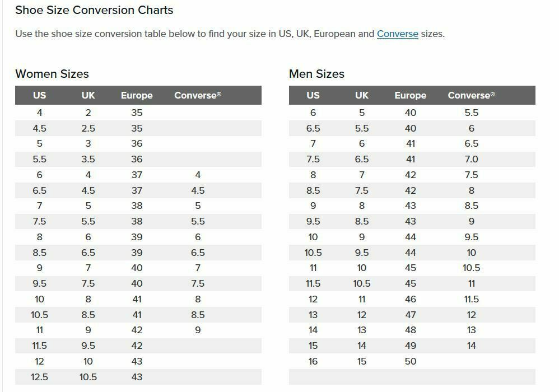559x392 pixels.
Task: Click the UK column header in Women table
Action: click(88, 95)
